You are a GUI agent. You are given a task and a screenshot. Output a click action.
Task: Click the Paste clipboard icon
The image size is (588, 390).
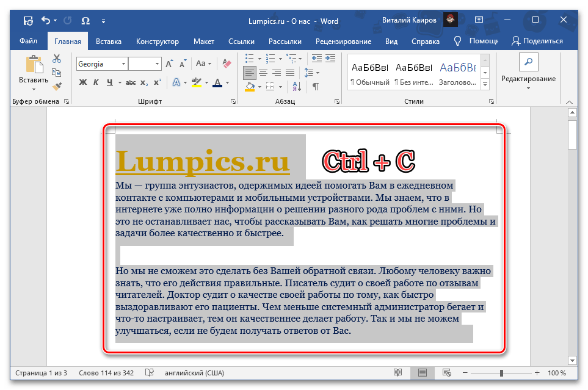pos(34,64)
